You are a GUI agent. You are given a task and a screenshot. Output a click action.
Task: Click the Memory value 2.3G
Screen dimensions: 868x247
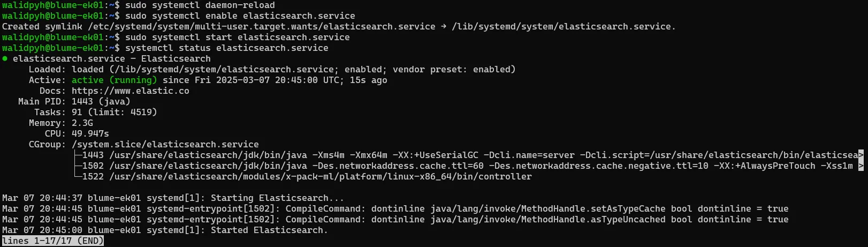pyautogui.click(x=82, y=123)
